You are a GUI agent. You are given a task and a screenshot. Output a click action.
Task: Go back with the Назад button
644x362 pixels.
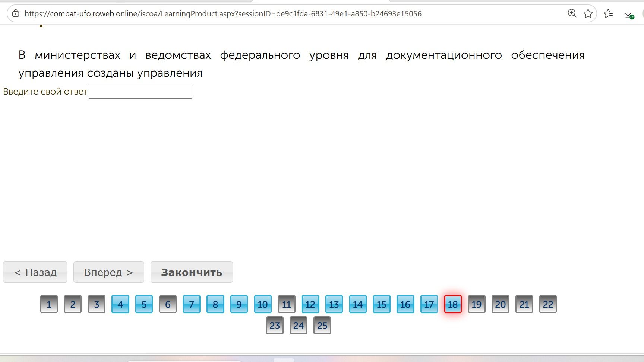[35, 272]
